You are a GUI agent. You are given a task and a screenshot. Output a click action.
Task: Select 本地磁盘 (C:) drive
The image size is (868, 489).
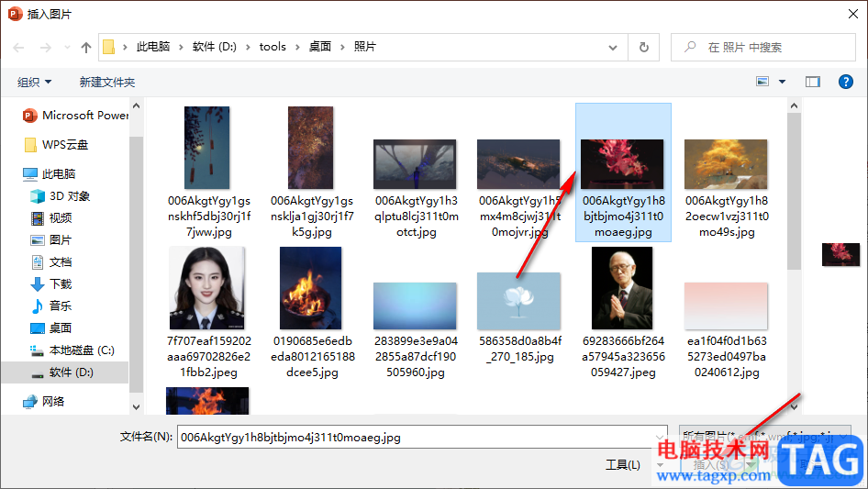[x=72, y=350]
